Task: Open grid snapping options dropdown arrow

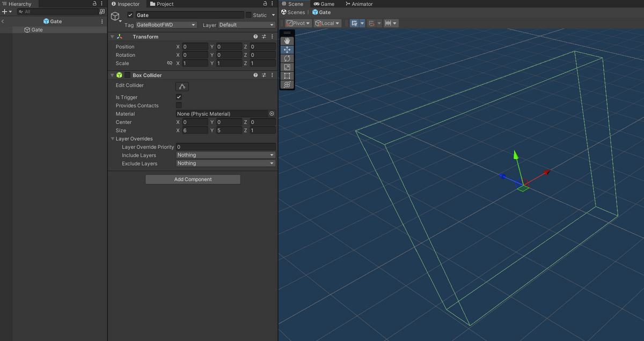Action: click(x=379, y=23)
